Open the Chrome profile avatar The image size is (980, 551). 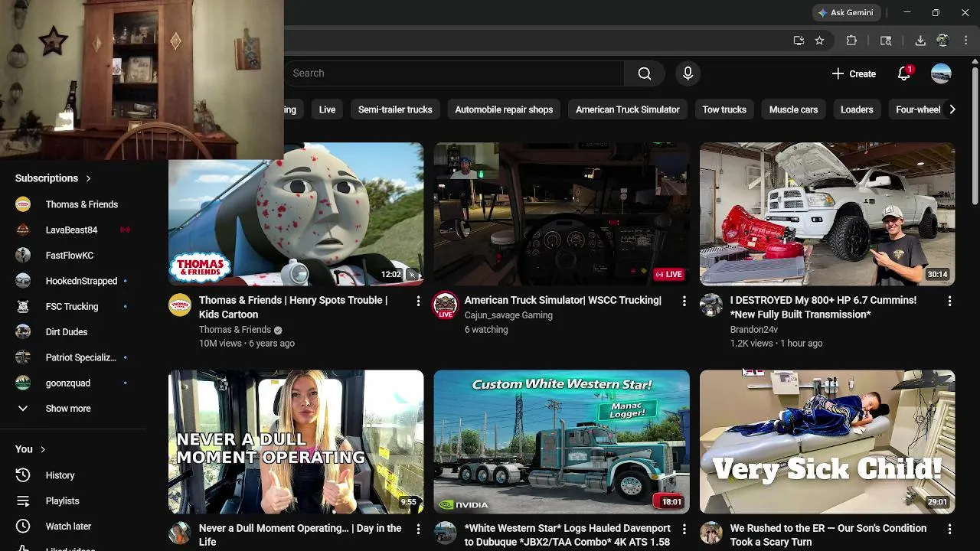coord(943,41)
